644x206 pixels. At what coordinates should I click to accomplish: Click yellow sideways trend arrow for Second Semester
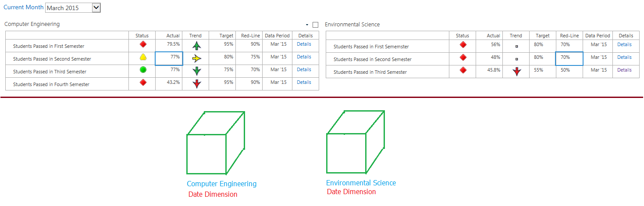(x=196, y=58)
